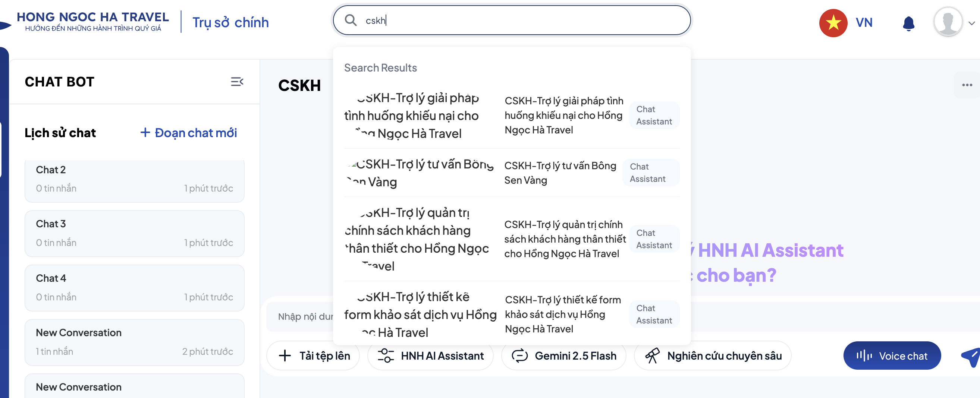Viewport: 980px width, 398px height.
Task: Click the Tải tệp lên upload button
Action: point(314,356)
